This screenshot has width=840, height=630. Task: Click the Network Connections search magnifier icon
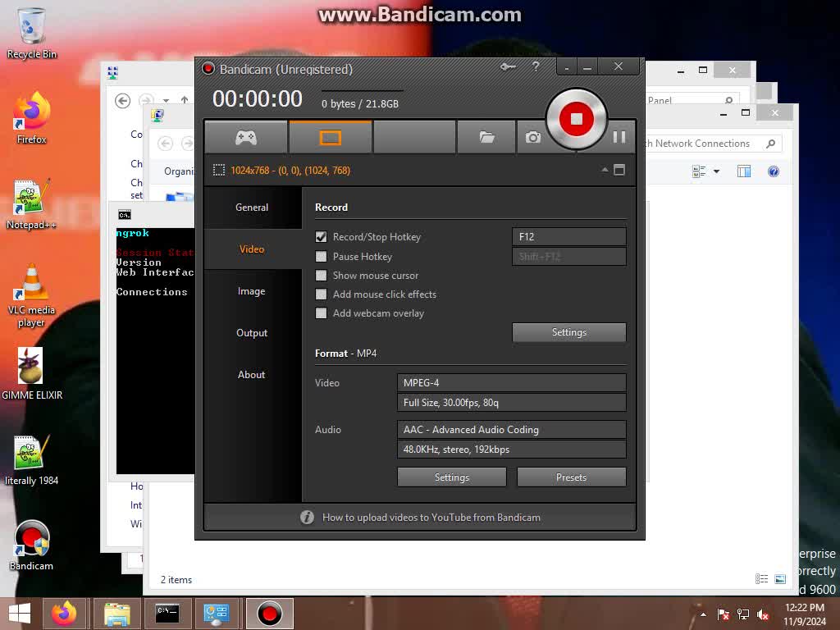point(771,144)
